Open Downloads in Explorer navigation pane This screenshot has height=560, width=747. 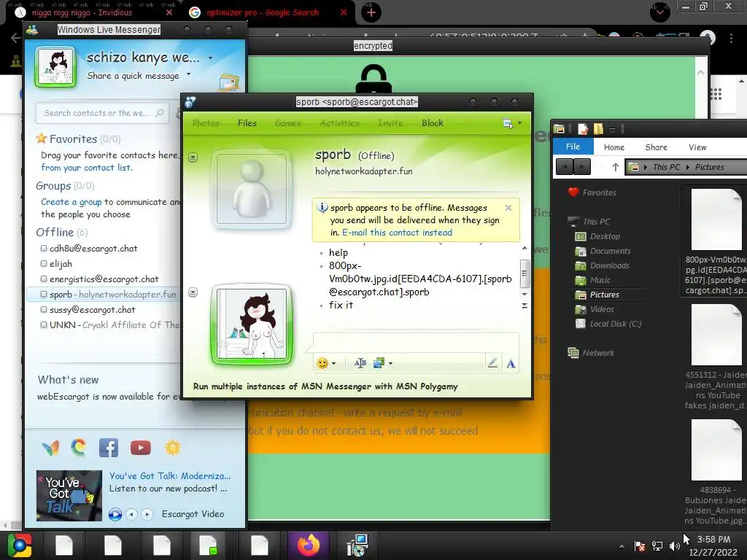pyautogui.click(x=609, y=265)
